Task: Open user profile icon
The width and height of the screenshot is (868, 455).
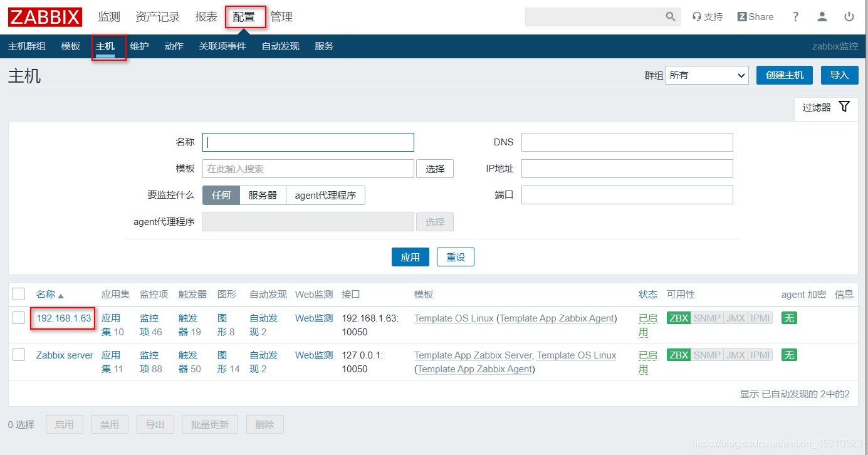Action: coord(822,17)
